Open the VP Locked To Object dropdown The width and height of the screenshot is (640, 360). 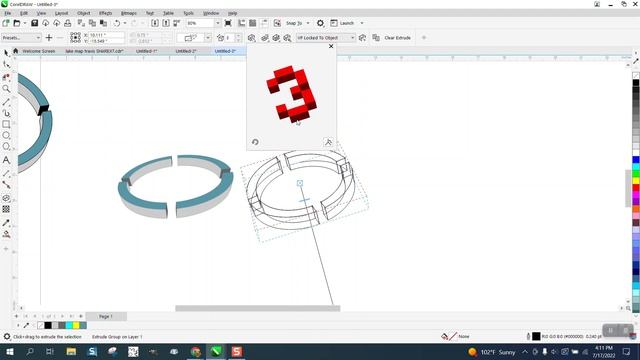point(326,38)
